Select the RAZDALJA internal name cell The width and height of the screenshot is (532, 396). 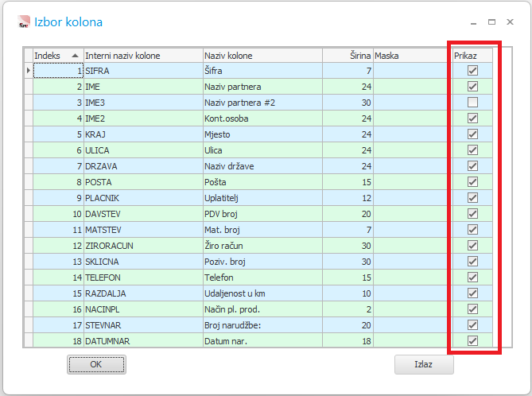143,293
